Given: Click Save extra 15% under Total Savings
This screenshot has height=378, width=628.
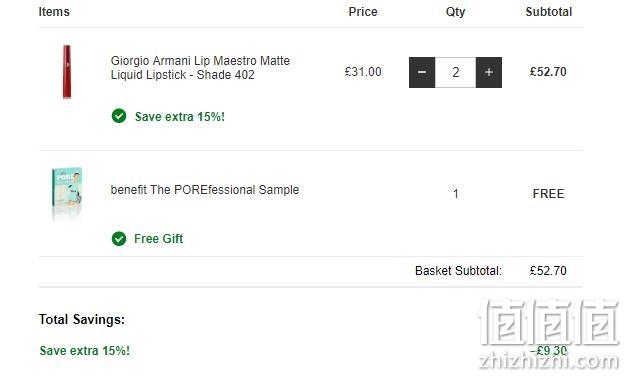Looking at the screenshot, I should [x=85, y=351].
